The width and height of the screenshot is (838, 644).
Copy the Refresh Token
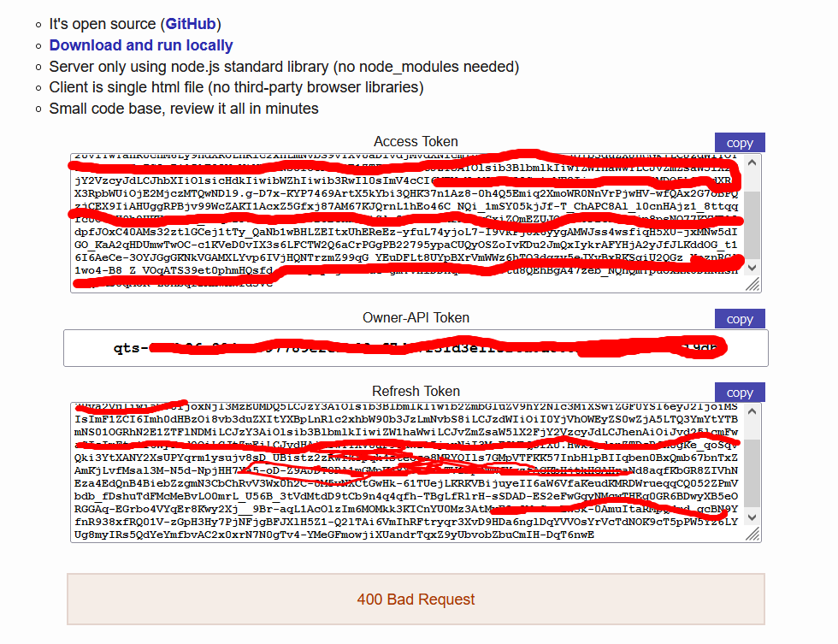point(740,393)
